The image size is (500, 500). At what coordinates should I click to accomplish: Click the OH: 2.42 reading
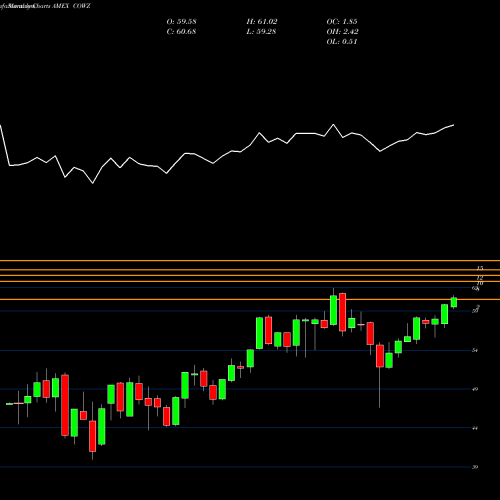pos(342,32)
